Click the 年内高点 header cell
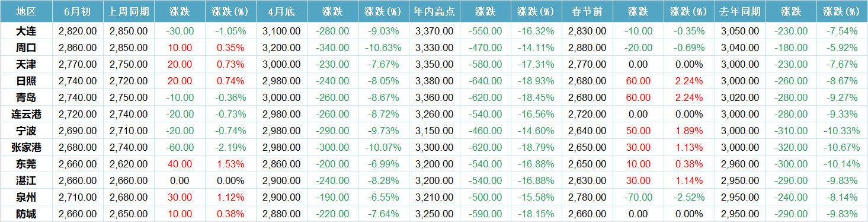Viewport: 868px width, 222px height. tap(434, 11)
